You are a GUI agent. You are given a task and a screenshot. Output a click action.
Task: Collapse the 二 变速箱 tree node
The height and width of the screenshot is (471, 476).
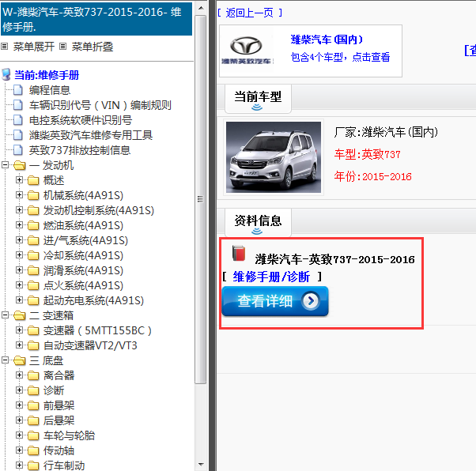[x=5, y=315]
